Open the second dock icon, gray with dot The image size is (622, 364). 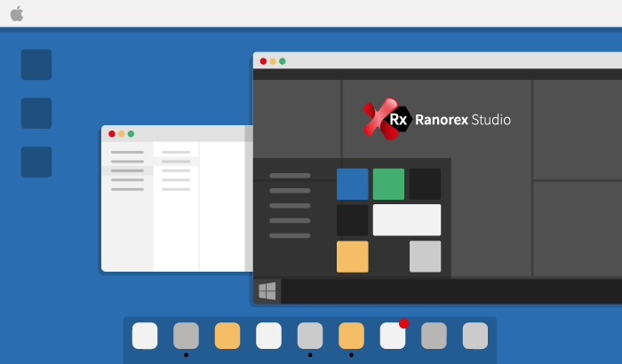point(186,336)
